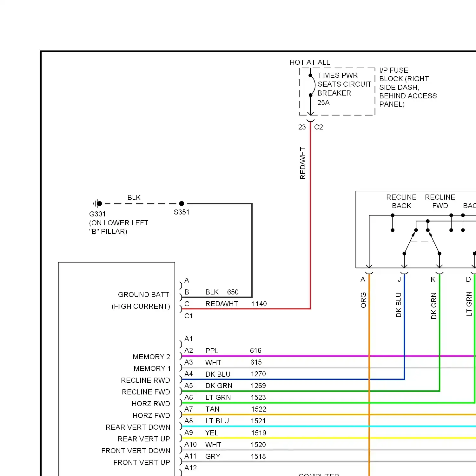
Task: Click switch connector pin "K"
Action: pyautogui.click(x=433, y=279)
